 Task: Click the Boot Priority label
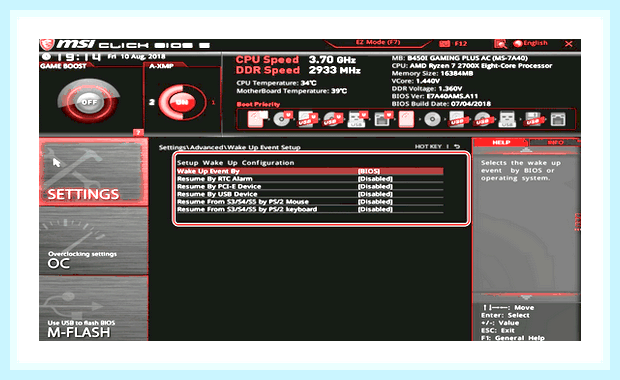click(258, 104)
